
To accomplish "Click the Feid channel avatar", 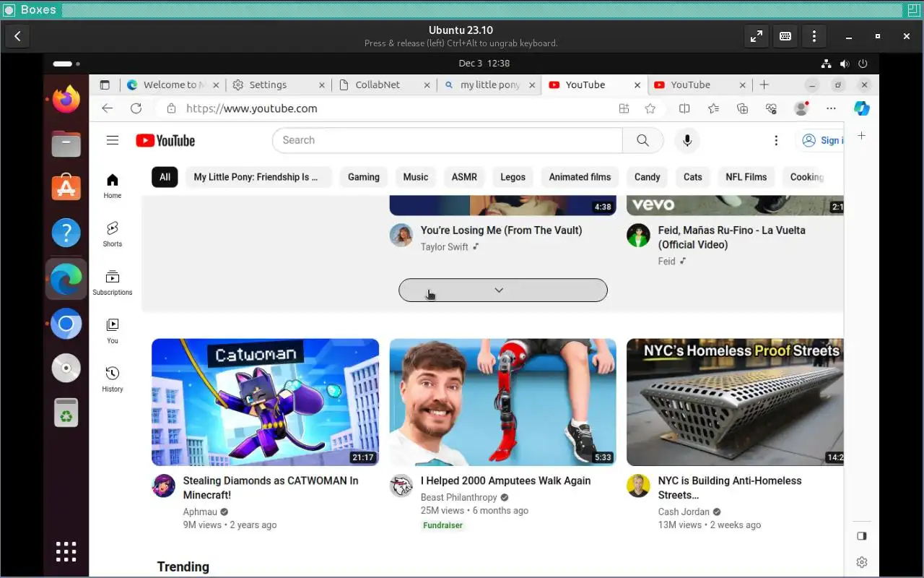I will coord(638,236).
